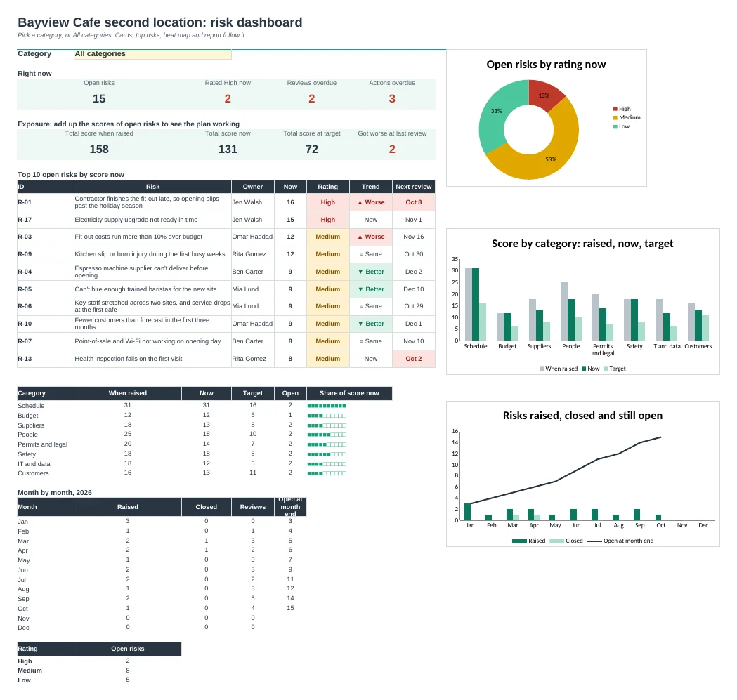Select the Low row in the bottom rating table

tap(99, 680)
